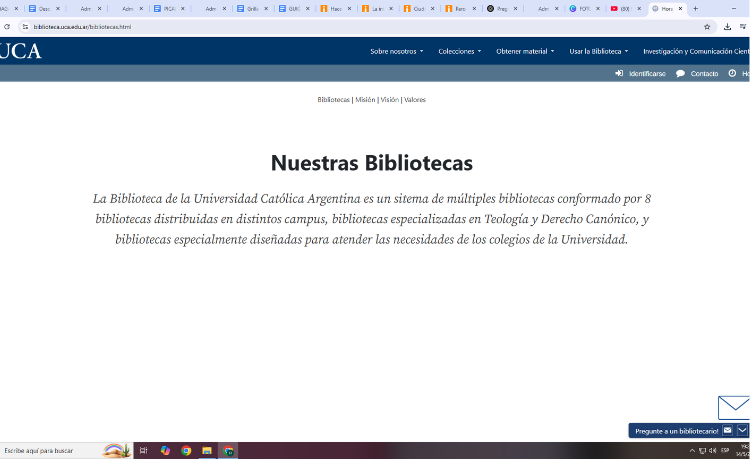
Task: Close the FOTC tab
Action: [597, 9]
